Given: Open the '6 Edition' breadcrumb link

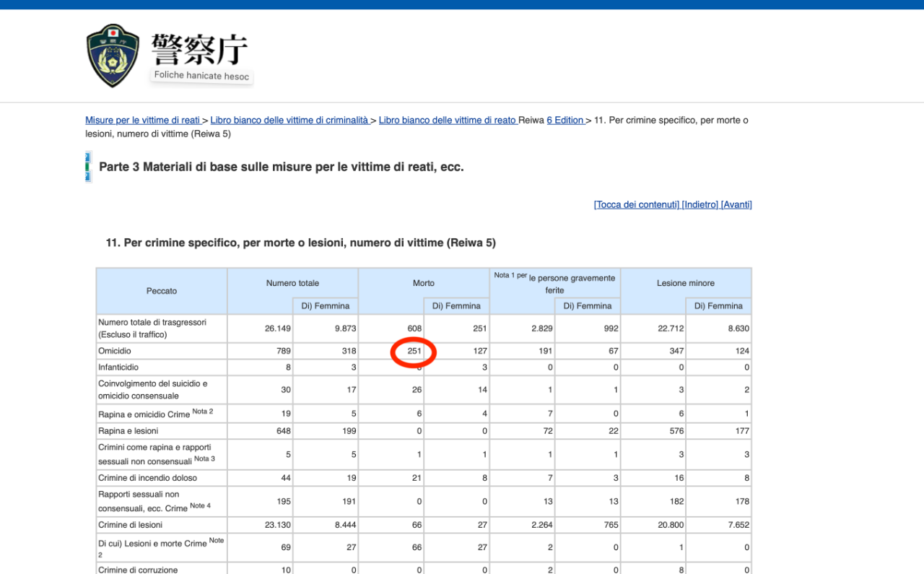Looking at the screenshot, I should tap(565, 121).
